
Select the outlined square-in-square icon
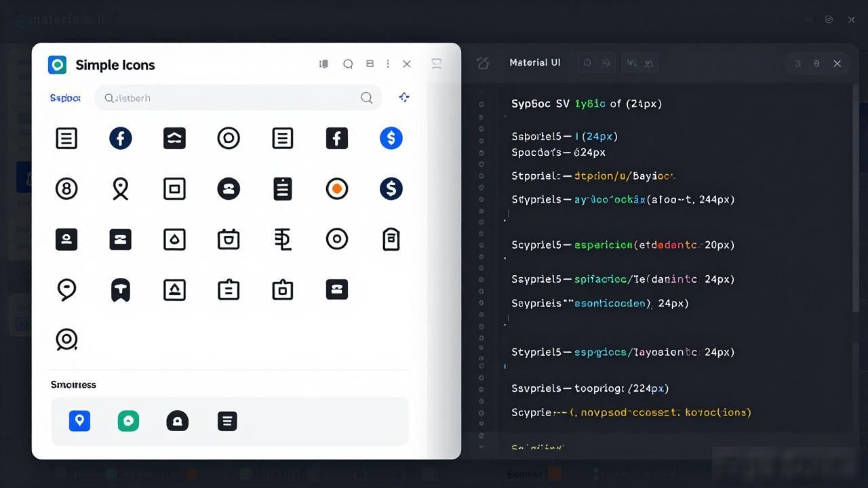174,188
